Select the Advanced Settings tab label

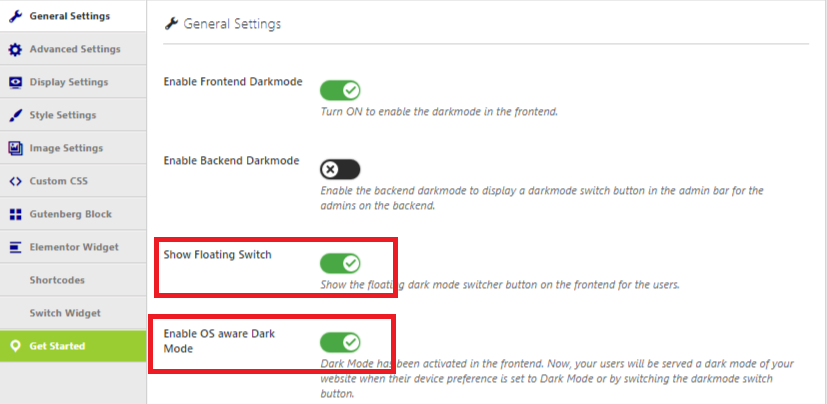click(x=75, y=49)
